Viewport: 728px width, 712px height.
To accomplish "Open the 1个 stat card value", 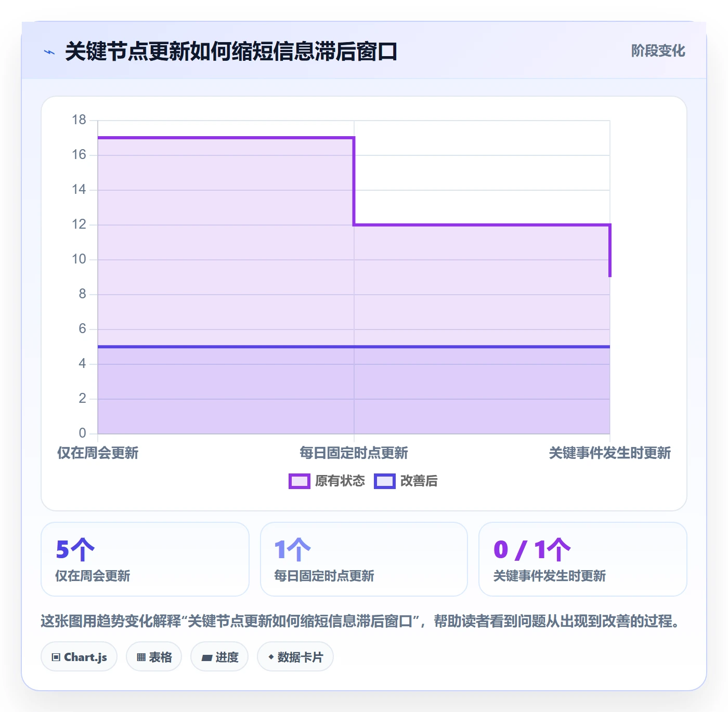I will [293, 550].
